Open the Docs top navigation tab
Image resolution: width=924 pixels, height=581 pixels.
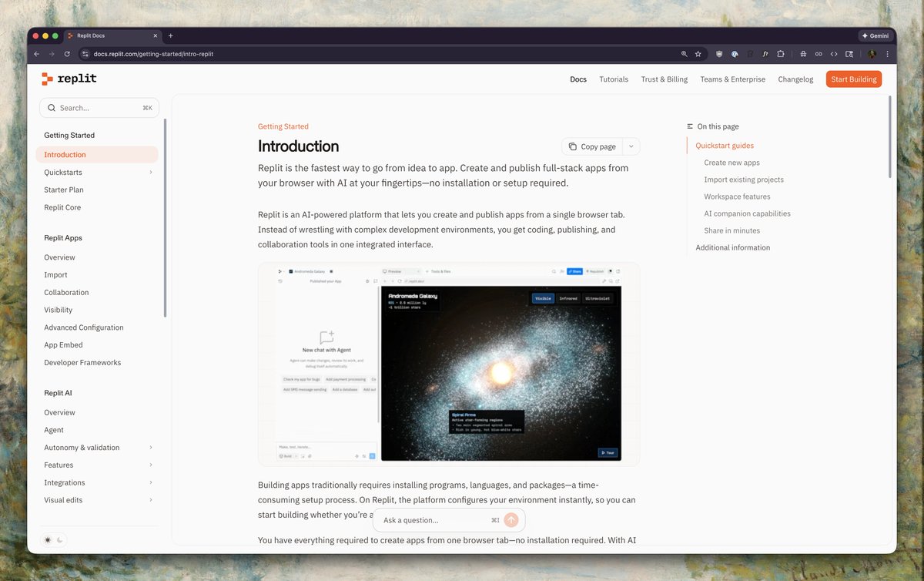(578, 79)
